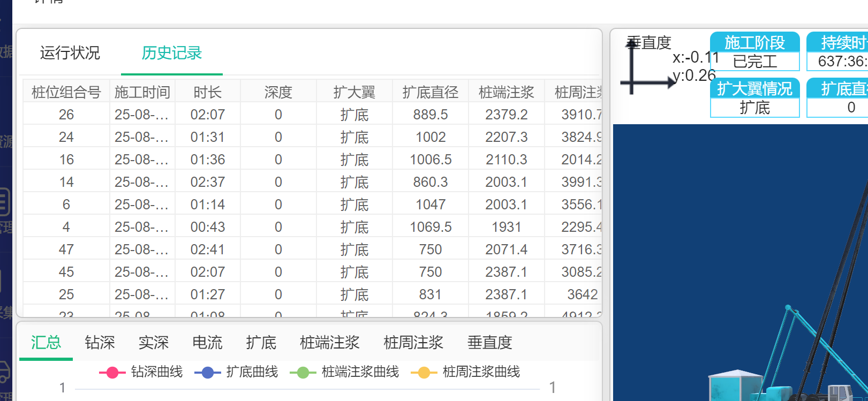Click the document list icon in the sidebar
This screenshot has height=401, width=868.
[4, 202]
